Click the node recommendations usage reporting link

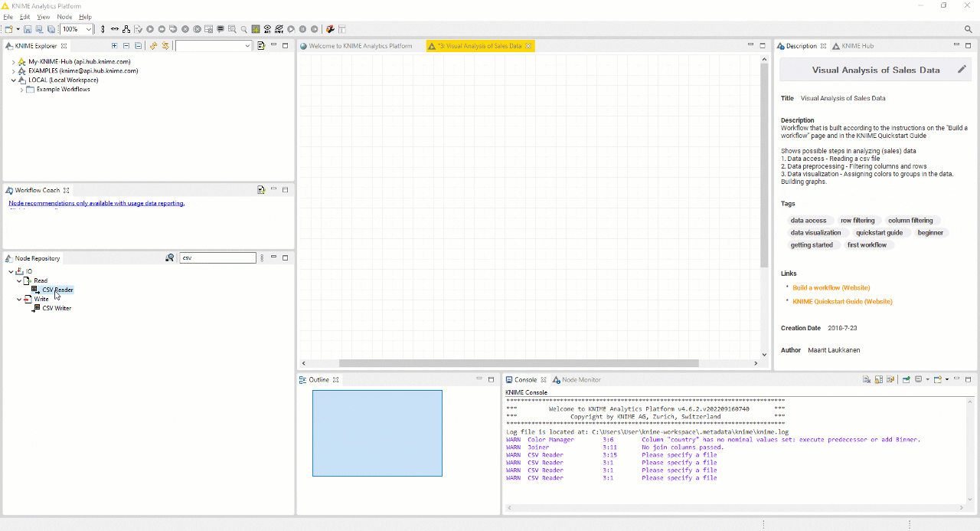point(96,203)
